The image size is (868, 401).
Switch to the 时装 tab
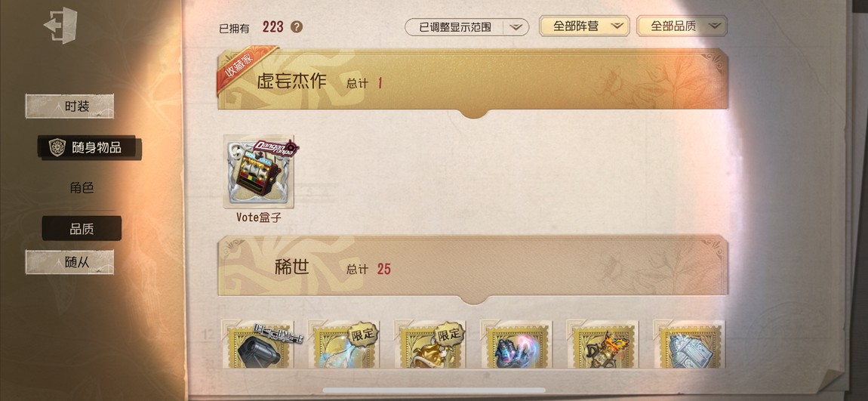click(x=69, y=106)
